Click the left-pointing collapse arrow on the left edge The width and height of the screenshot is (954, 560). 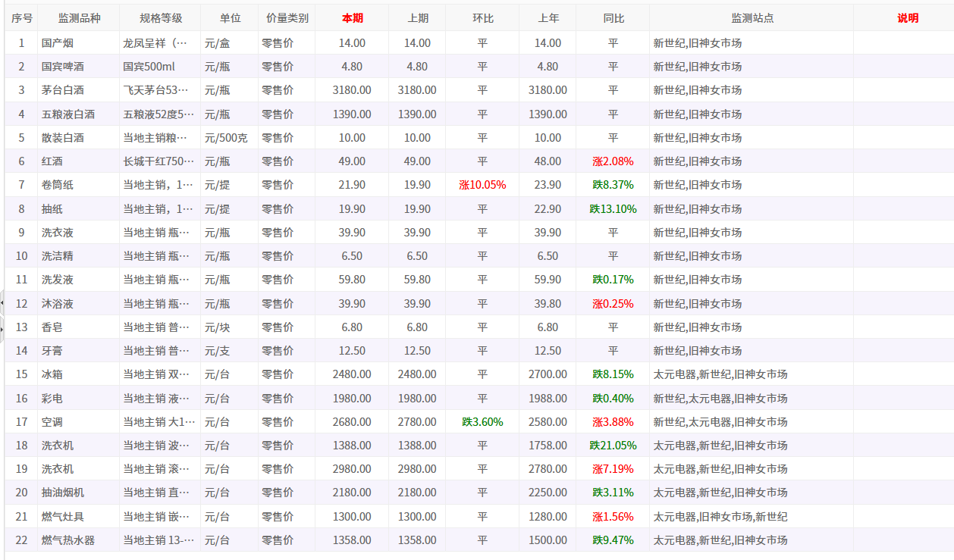pos(2,302)
